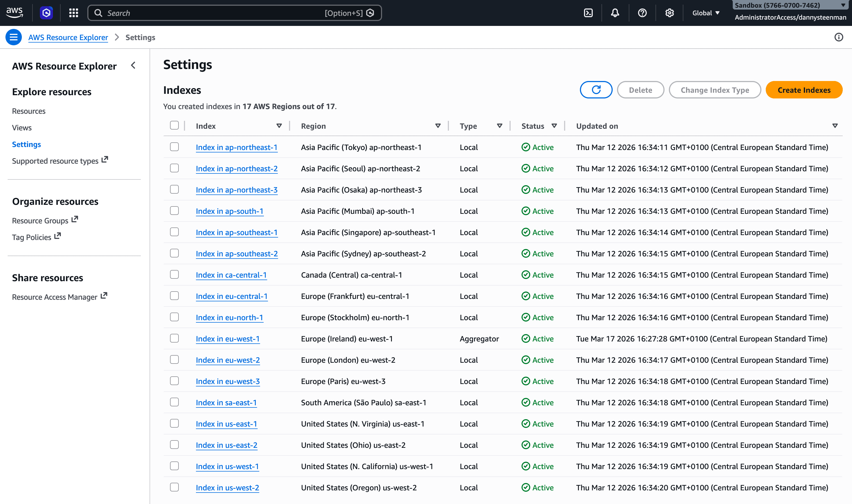The image size is (852, 504).
Task: Open the AWS services grid icon
Action: (x=73, y=13)
